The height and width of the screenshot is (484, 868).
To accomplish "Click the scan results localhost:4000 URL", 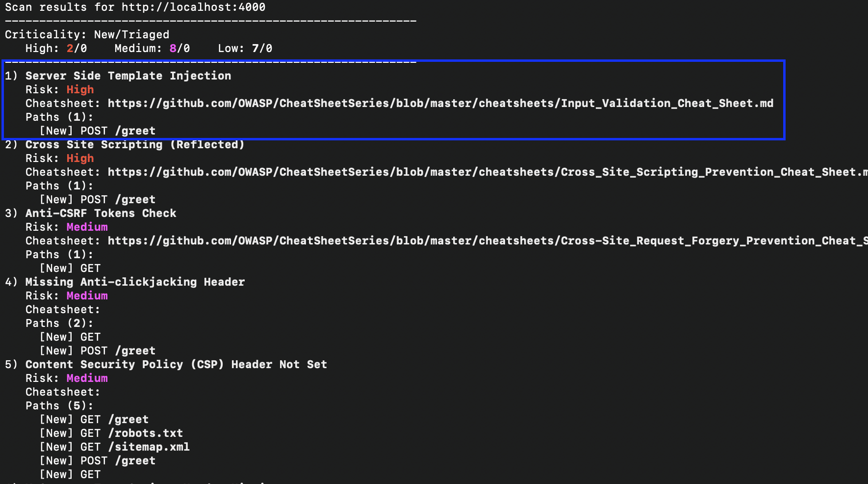I will pyautogui.click(x=194, y=7).
